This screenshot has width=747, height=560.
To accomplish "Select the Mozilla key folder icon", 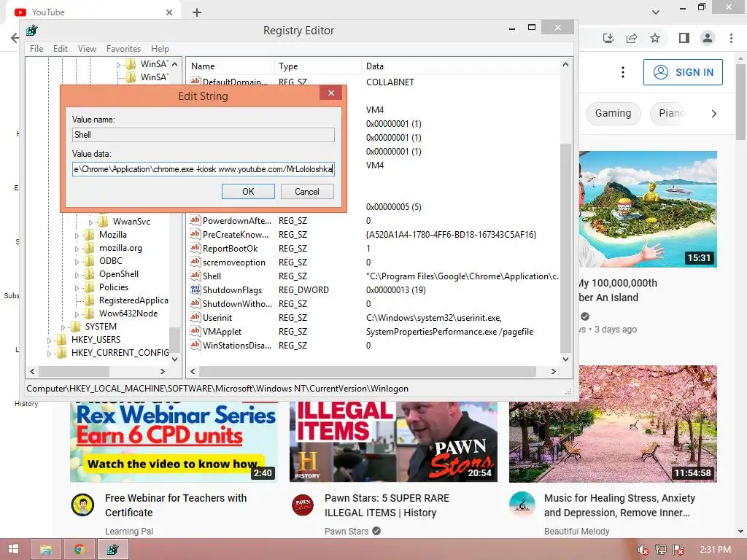I will coord(89,235).
